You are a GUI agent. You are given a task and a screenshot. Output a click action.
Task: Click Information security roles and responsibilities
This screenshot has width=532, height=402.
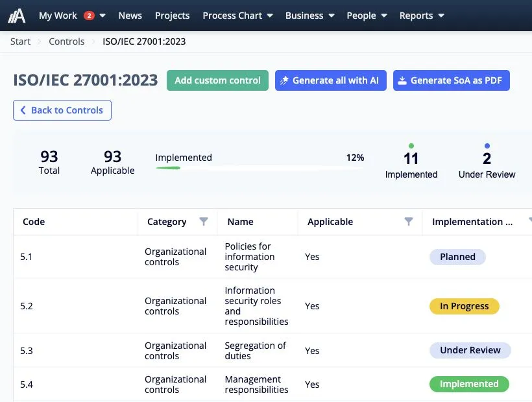pos(256,306)
